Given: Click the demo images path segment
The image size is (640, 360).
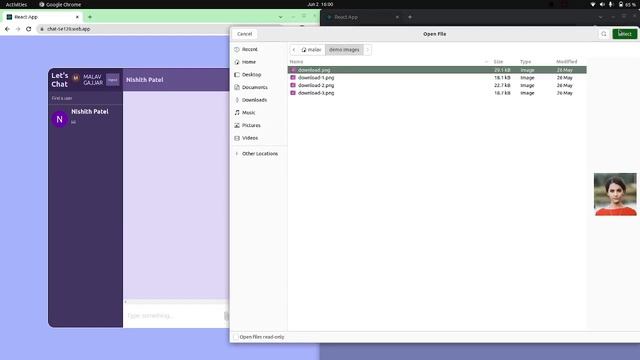Looking at the screenshot, I should coord(344,50).
